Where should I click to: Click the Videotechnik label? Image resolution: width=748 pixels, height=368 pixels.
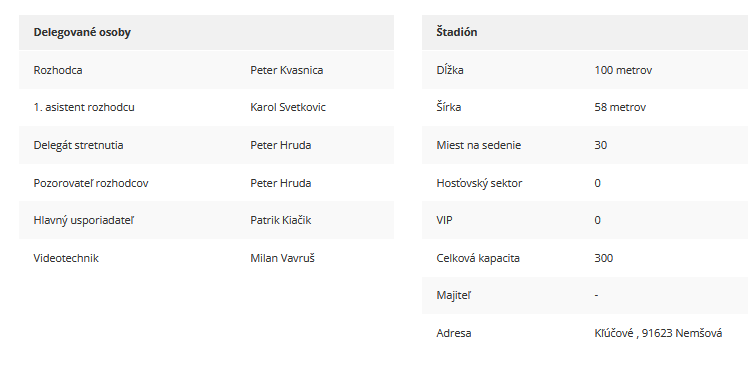(66, 258)
